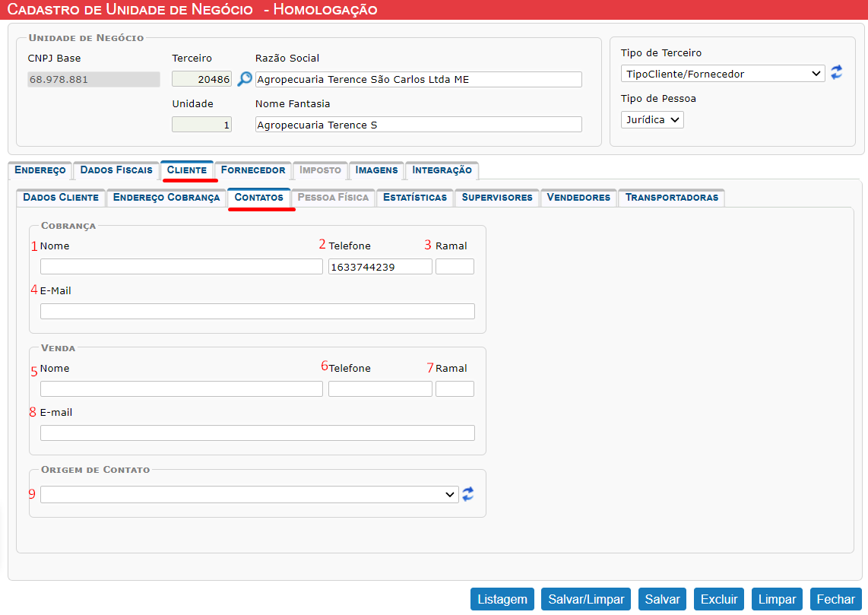Refresh the Tipo de Terceiro list

pyautogui.click(x=836, y=72)
